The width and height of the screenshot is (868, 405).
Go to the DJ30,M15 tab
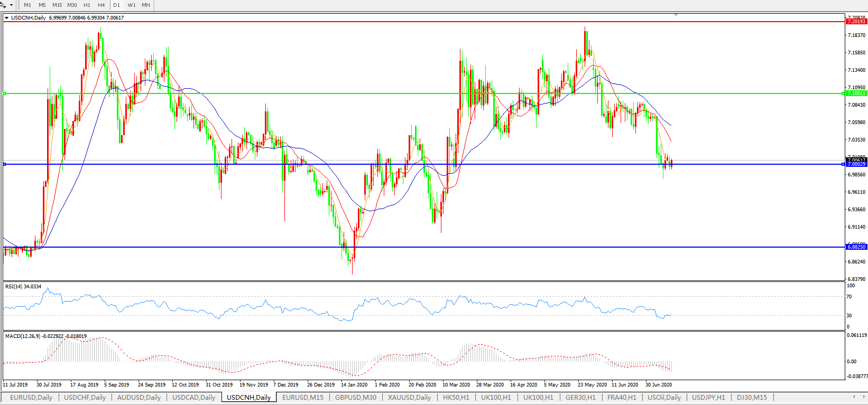(752, 398)
